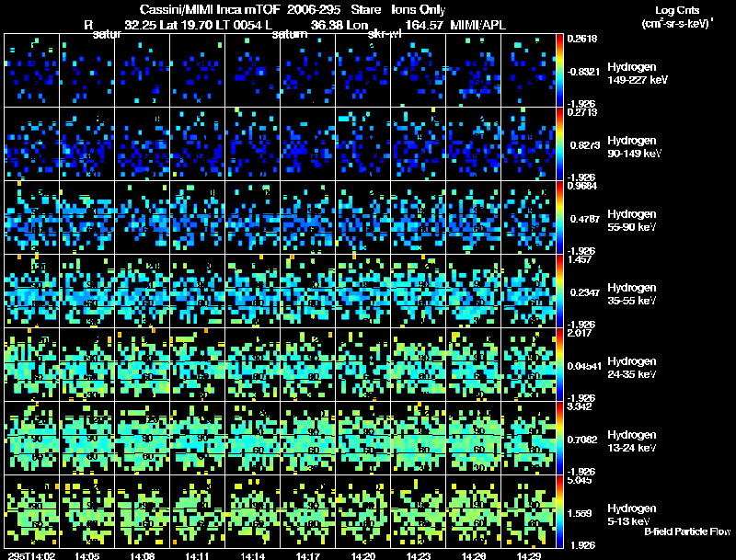Click the color scale bar for Hydrogen 35-55 keV
The width and height of the screenshot is (736, 560).
pos(559,291)
